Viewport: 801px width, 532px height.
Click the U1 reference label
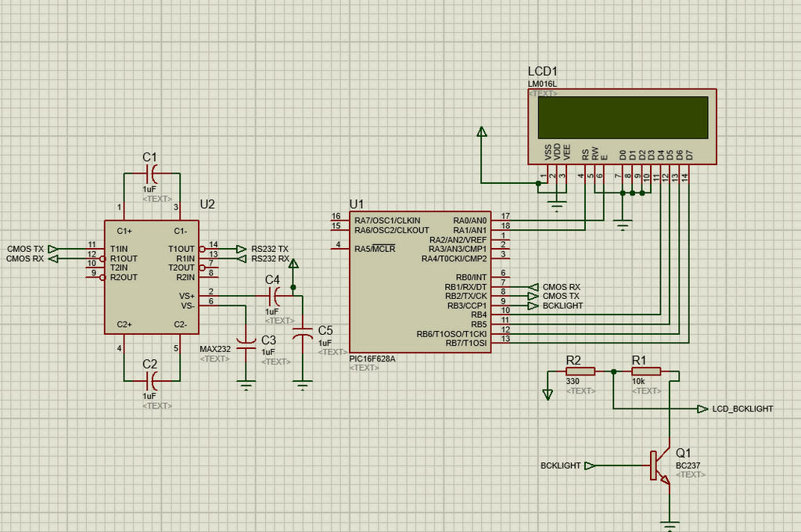[x=357, y=204]
